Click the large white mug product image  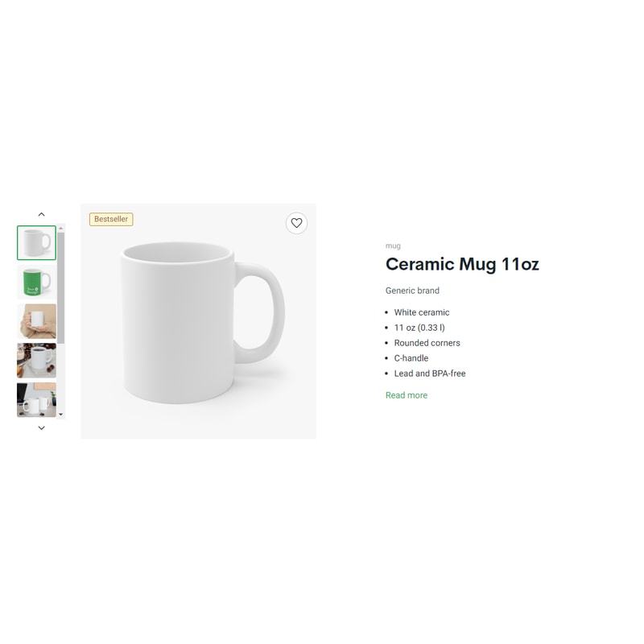pos(198,321)
